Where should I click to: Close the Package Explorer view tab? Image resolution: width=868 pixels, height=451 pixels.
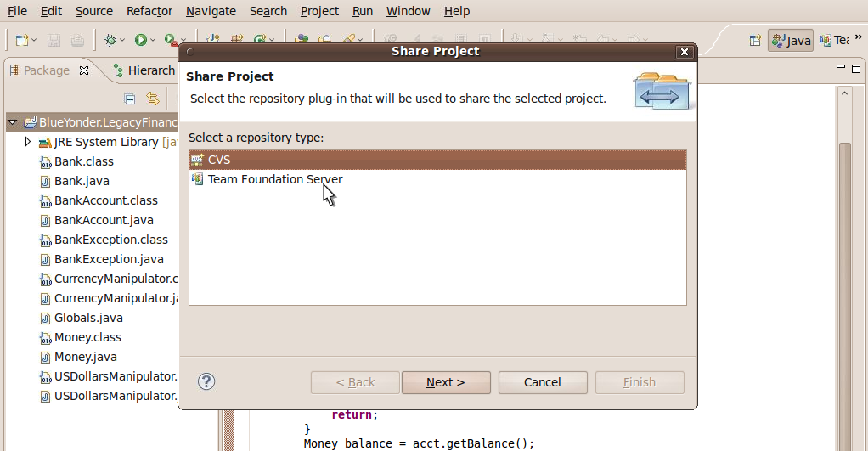(x=84, y=70)
